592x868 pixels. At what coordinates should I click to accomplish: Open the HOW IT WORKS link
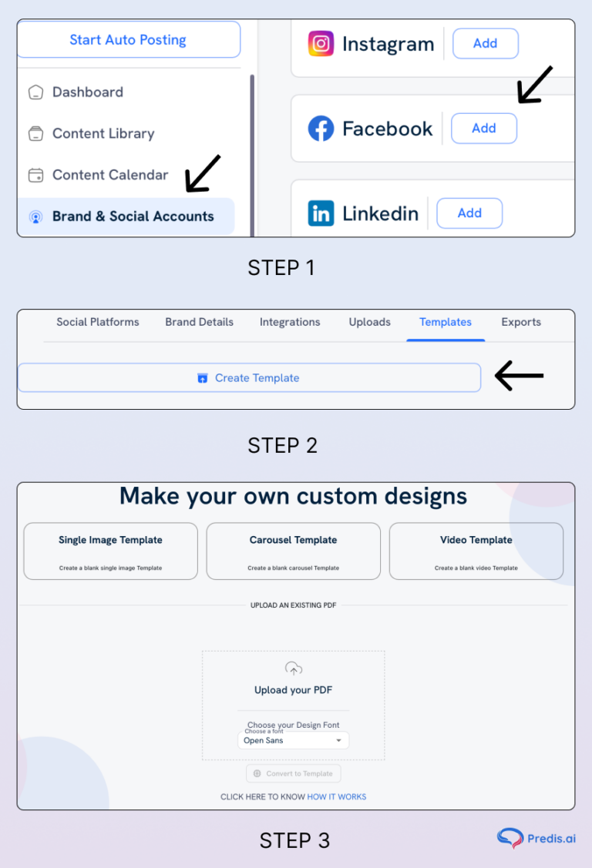point(337,796)
